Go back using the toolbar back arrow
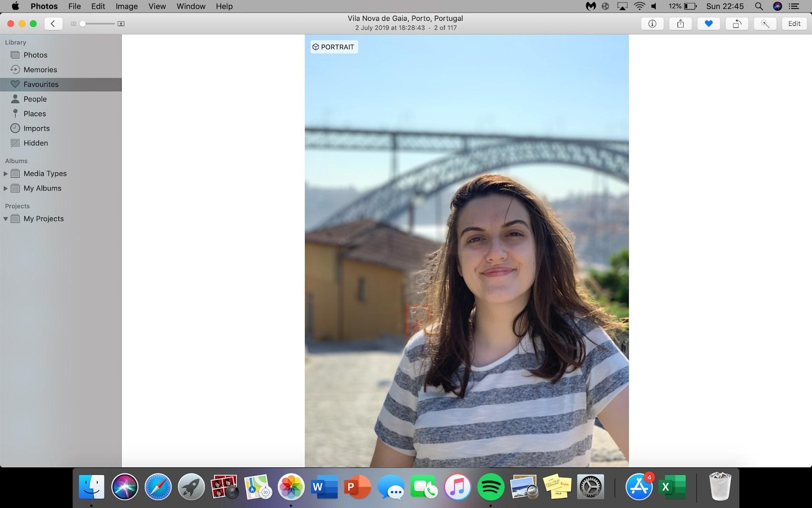 point(53,24)
